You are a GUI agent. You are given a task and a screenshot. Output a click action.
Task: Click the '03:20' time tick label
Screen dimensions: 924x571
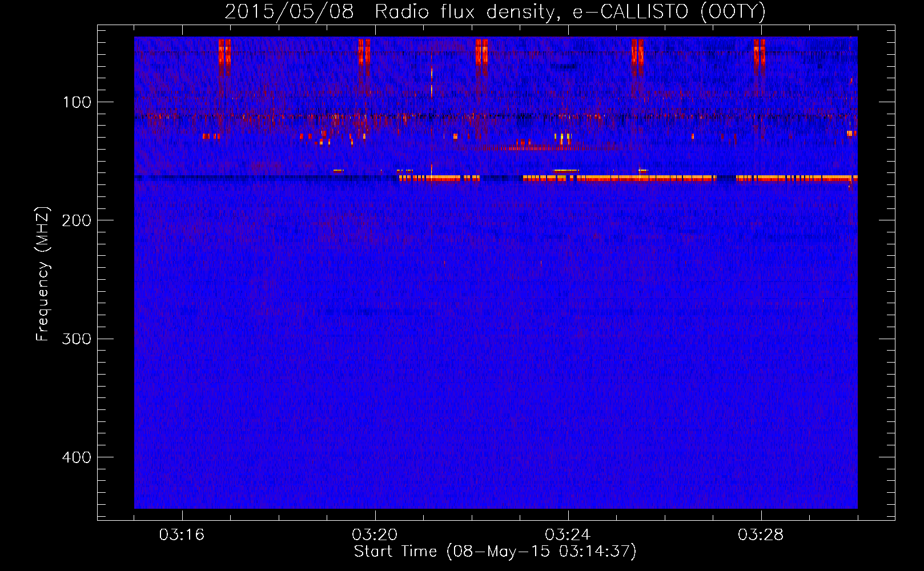tap(375, 535)
